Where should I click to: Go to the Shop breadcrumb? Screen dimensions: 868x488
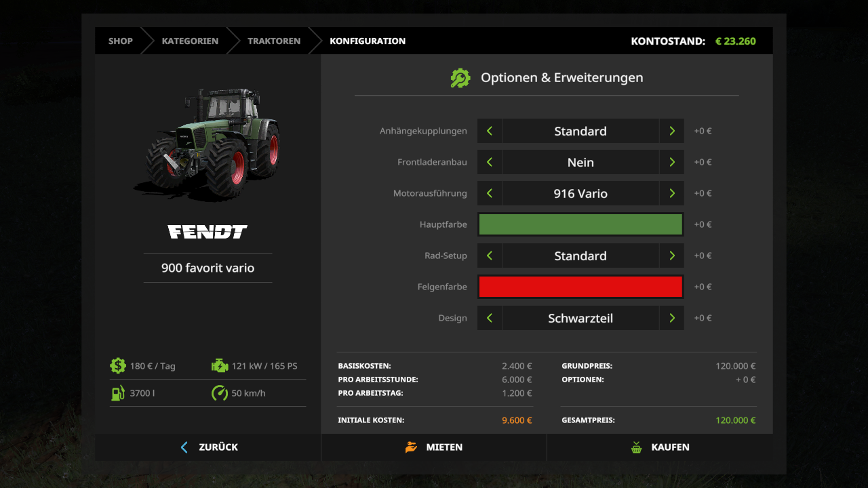click(121, 41)
